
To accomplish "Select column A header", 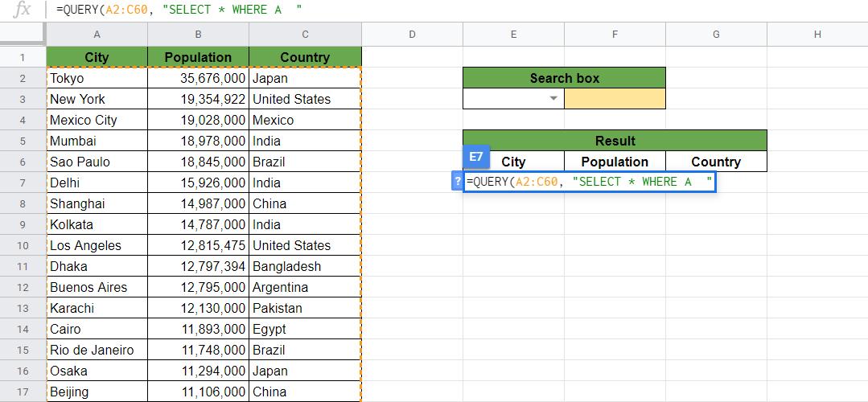I will tap(97, 34).
